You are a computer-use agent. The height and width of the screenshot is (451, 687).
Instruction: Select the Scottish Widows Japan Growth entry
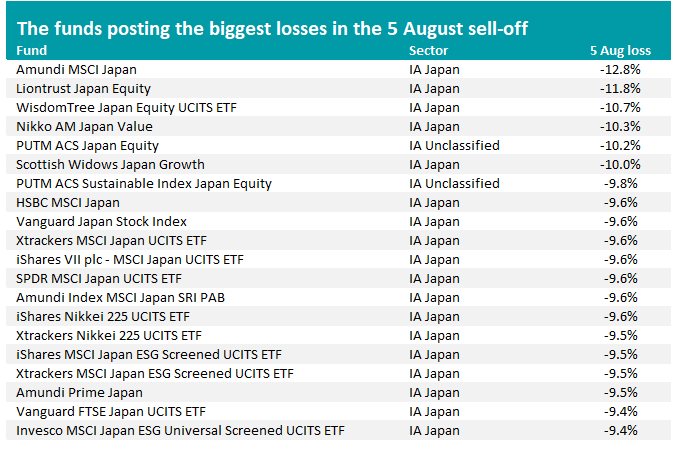point(110,164)
